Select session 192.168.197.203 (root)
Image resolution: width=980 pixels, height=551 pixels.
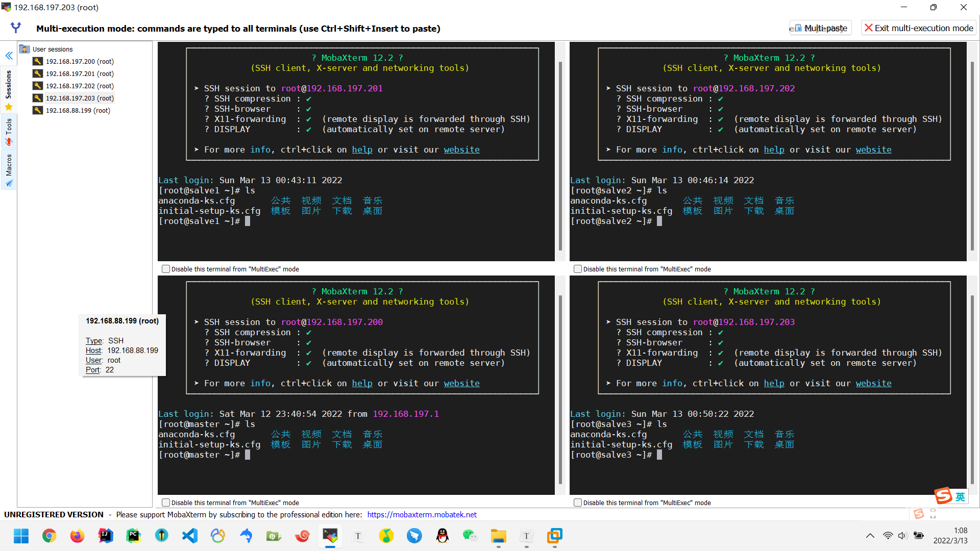80,98
